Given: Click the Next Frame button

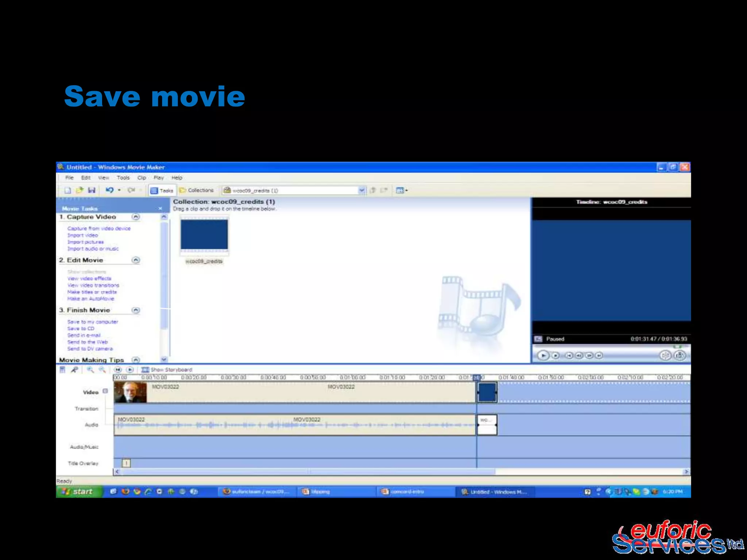Looking at the screenshot, I should (589, 355).
